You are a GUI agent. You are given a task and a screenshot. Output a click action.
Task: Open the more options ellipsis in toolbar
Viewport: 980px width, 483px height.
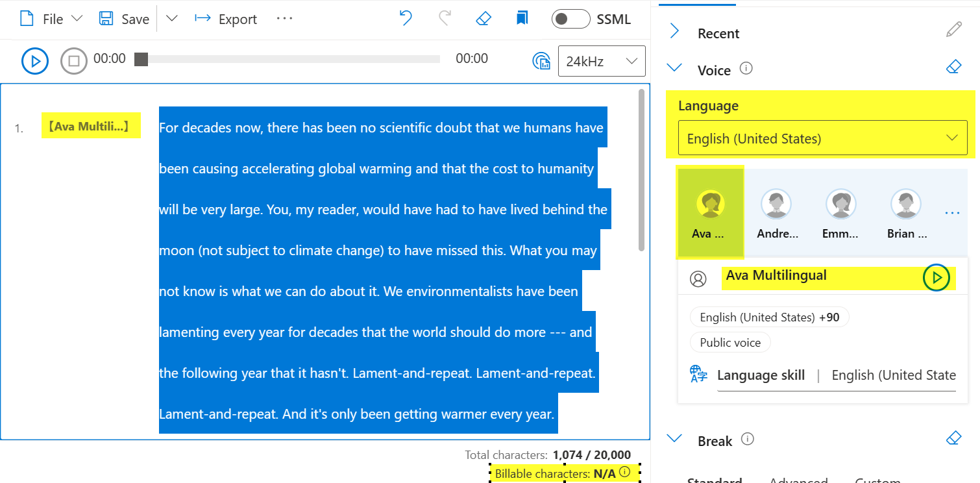coord(285,19)
